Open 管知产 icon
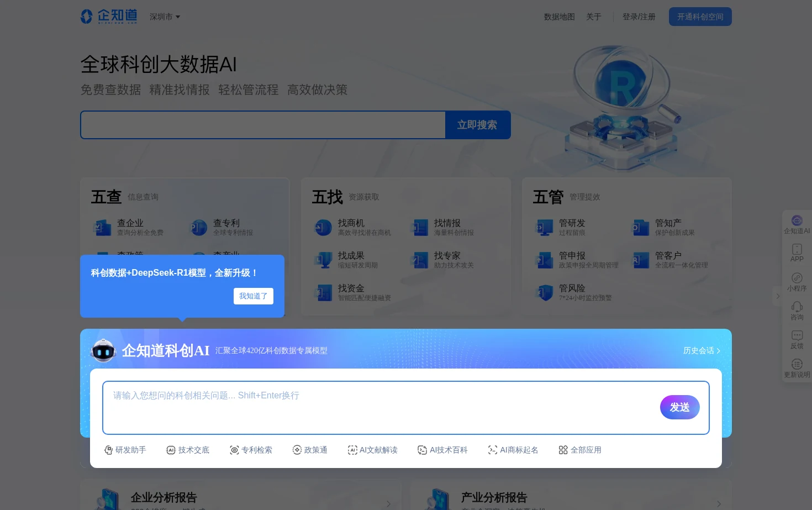Viewport: 812px width, 510px height. (x=640, y=227)
